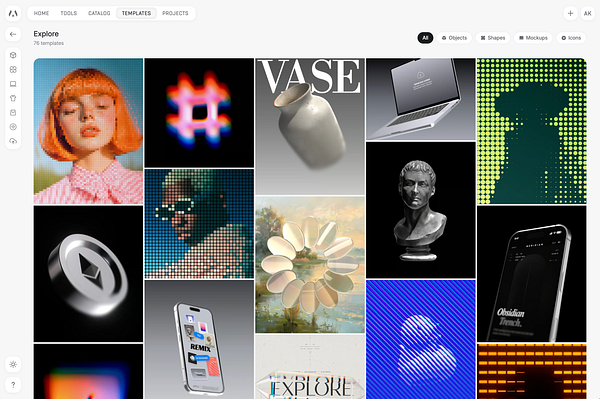Filter templates by Shapes
Viewport: 600px width, 399px height.
click(x=493, y=38)
